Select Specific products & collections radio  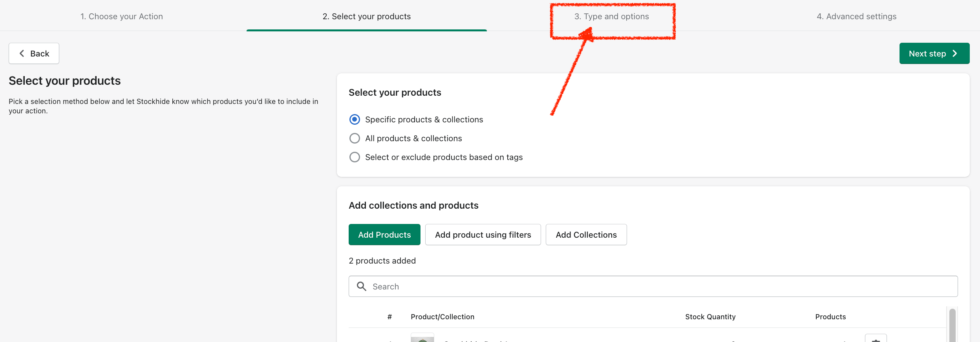(355, 120)
